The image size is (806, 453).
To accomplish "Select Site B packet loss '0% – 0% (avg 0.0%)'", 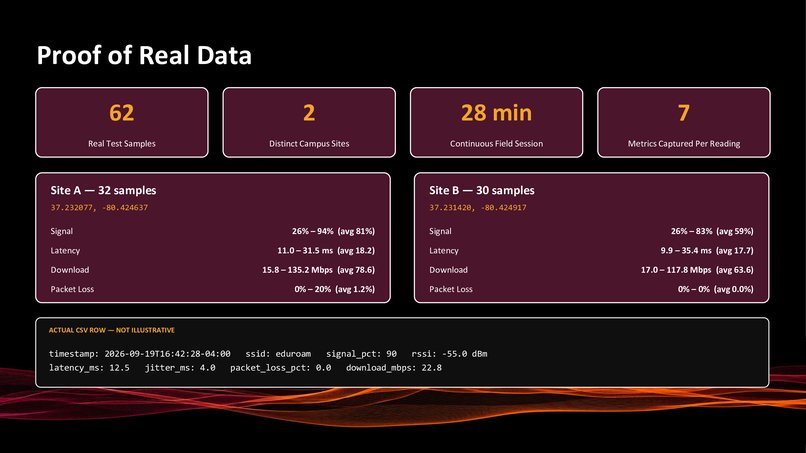I will click(x=716, y=289).
